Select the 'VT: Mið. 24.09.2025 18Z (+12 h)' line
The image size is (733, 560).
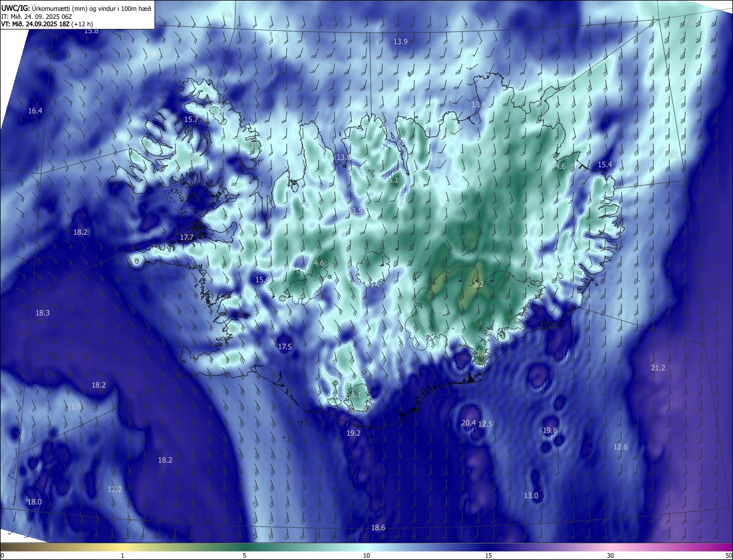pyautogui.click(x=47, y=24)
